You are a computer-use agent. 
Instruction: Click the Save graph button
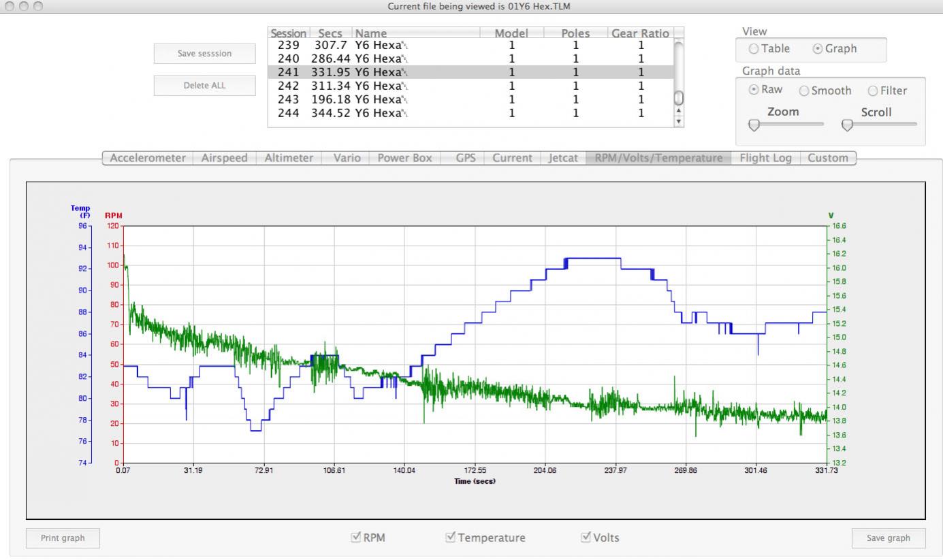point(889,538)
